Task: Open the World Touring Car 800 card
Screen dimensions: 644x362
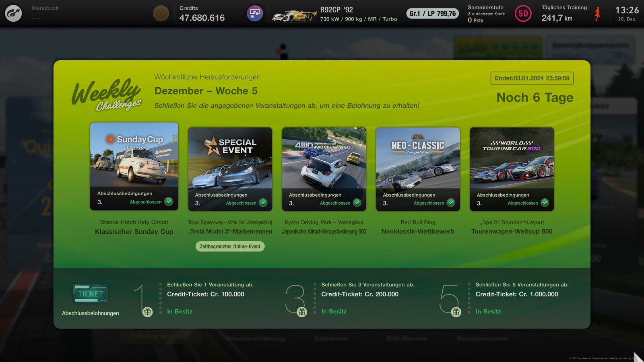Action: tap(512, 169)
